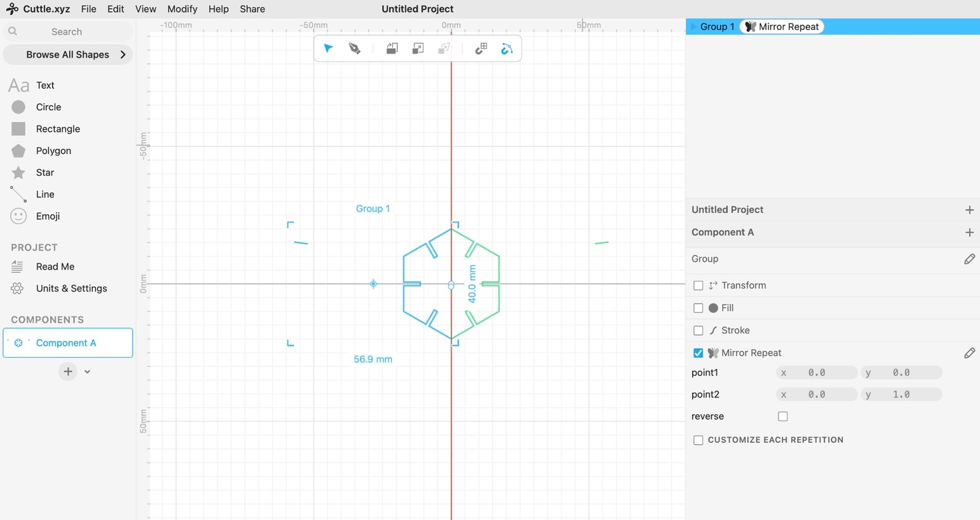This screenshot has height=520, width=980.
Task: Edit point2 y value field
Action: click(902, 395)
